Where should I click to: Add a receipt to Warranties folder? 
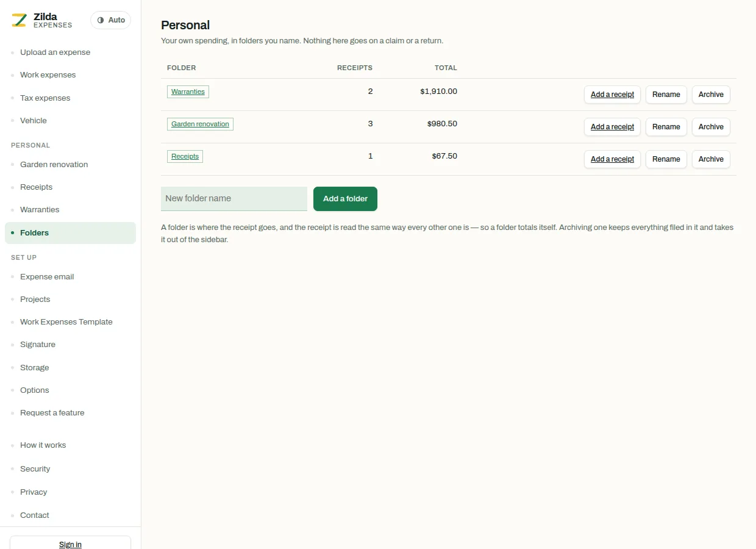pos(612,95)
